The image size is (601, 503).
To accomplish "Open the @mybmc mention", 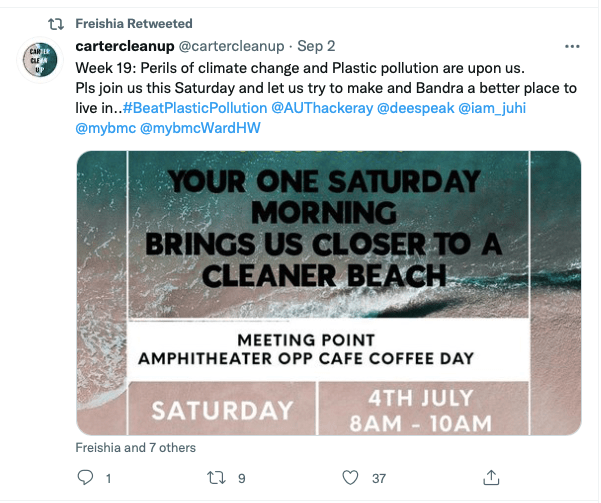I will click(x=105, y=128).
